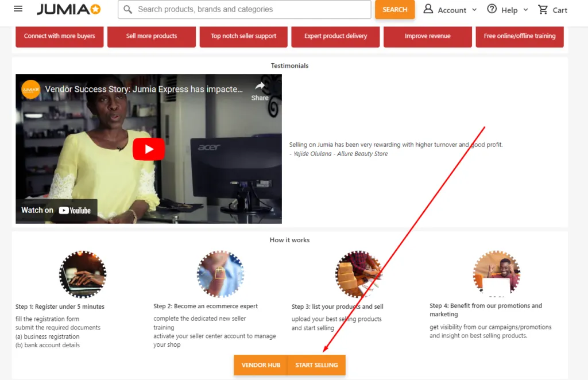588x380 pixels.
Task: Click the Account person icon
Action: click(x=428, y=9)
